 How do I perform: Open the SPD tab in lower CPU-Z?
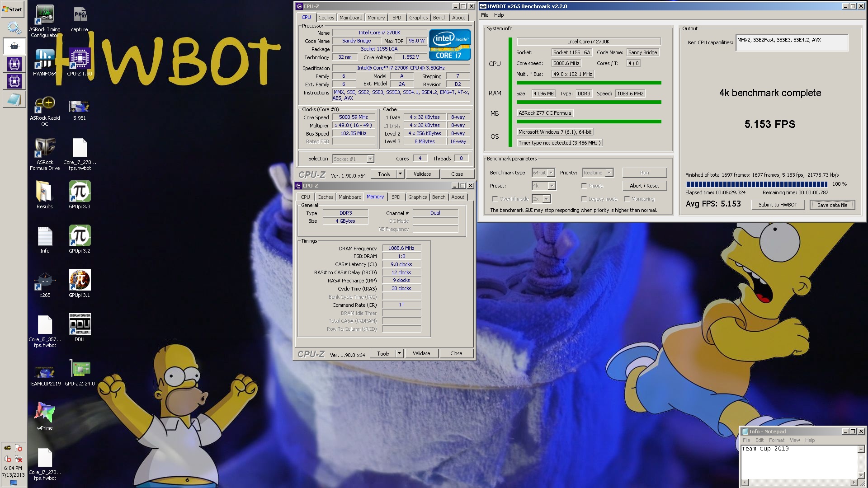click(396, 197)
